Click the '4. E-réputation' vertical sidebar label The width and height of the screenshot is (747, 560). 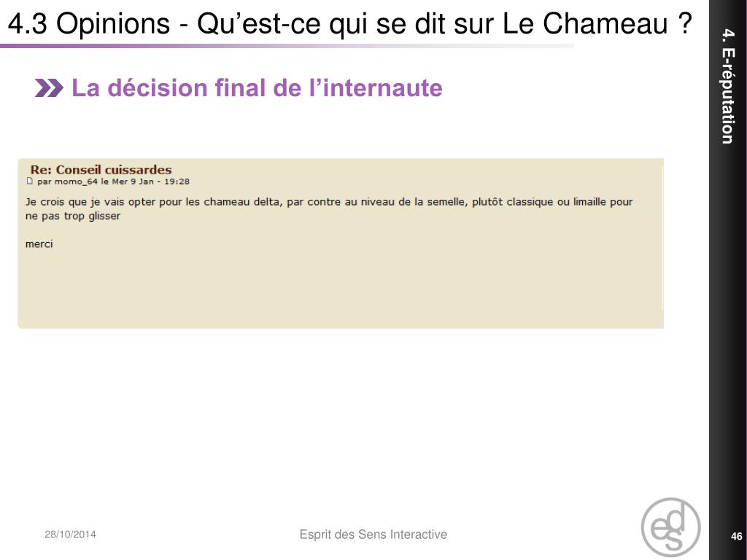(x=727, y=86)
